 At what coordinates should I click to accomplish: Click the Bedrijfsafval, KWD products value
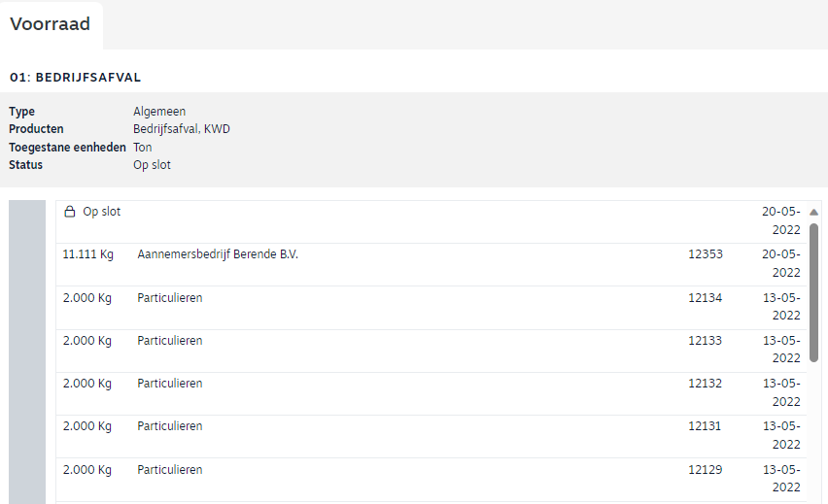click(x=181, y=129)
